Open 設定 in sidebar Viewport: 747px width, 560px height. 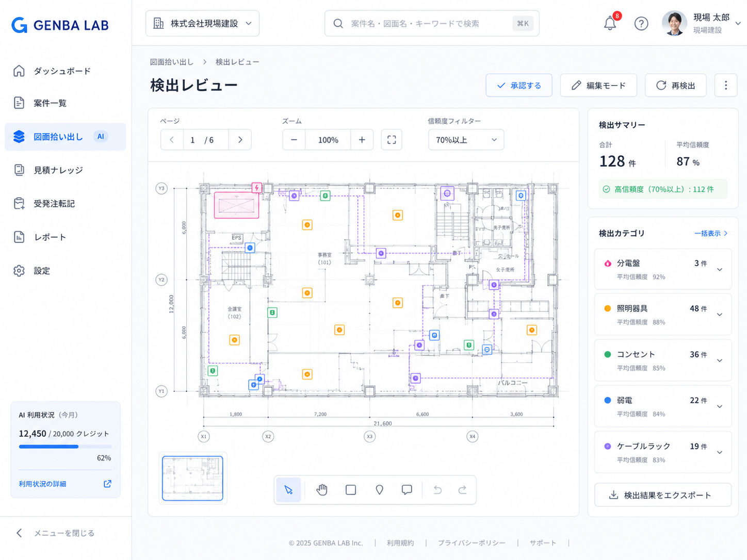66,271
